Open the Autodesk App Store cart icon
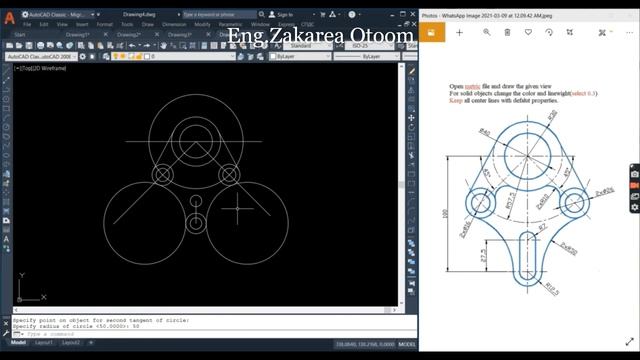This screenshot has width=640, height=360. tap(323, 14)
